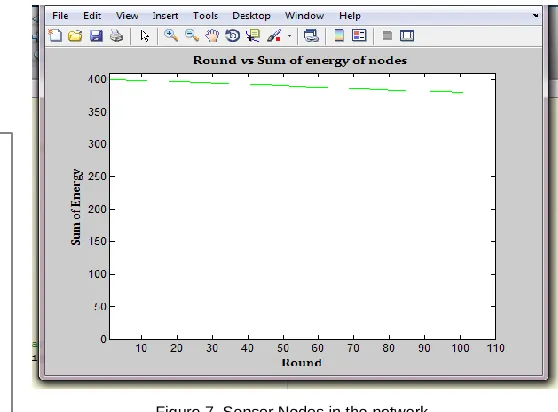
Task: Click the Link Plot icon
Action: [311, 36]
